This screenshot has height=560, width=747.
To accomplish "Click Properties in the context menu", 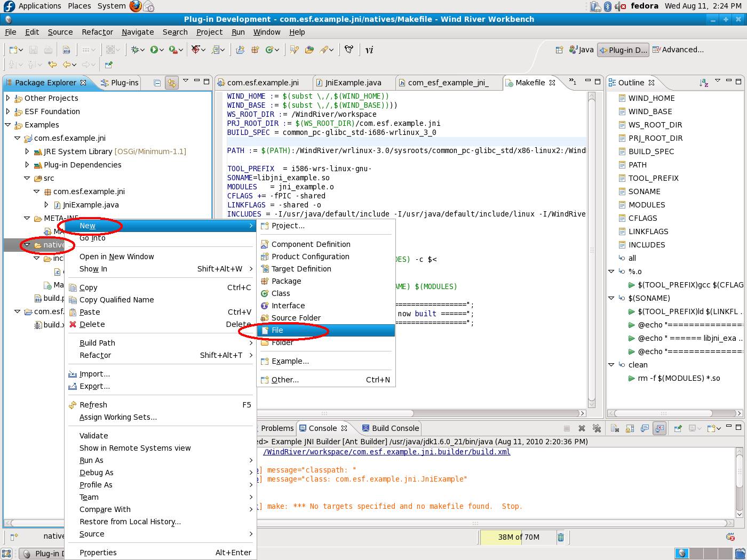I will point(160,553).
